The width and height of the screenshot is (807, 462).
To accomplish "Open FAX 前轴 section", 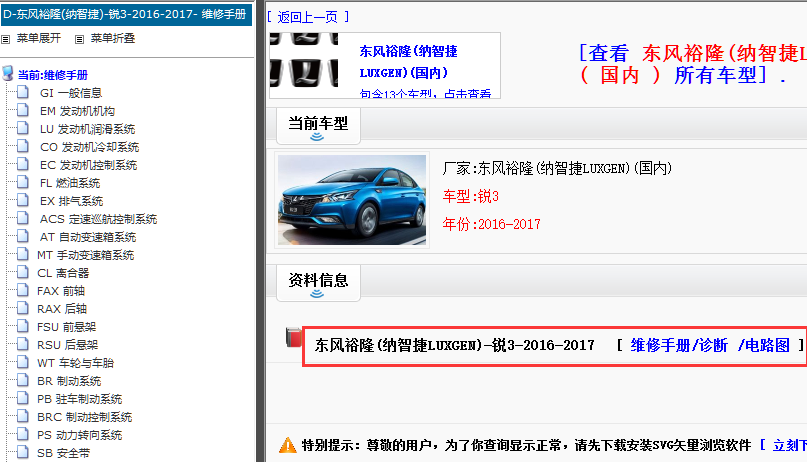I will click(x=61, y=291).
